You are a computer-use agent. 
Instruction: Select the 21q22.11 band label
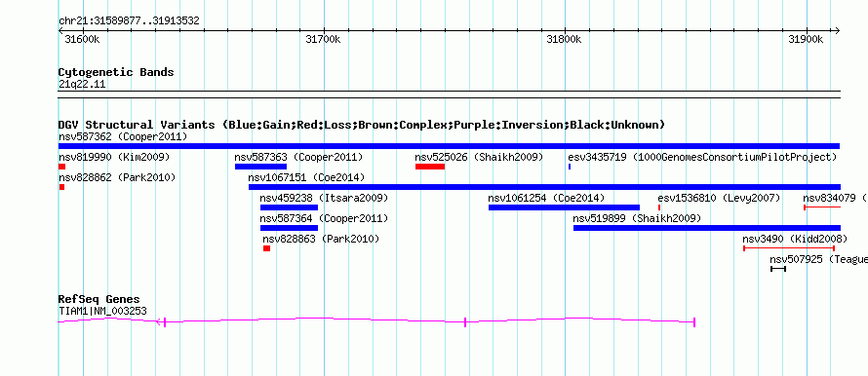[x=82, y=85]
